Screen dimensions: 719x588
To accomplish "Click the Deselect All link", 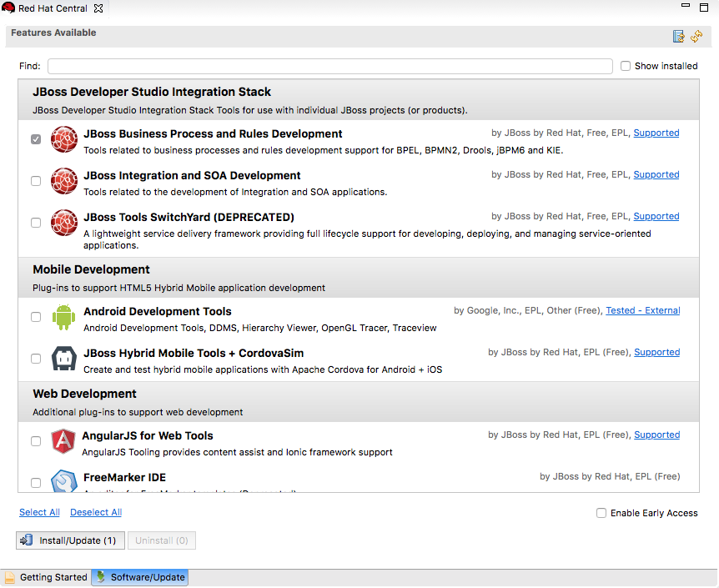I will (x=96, y=512).
